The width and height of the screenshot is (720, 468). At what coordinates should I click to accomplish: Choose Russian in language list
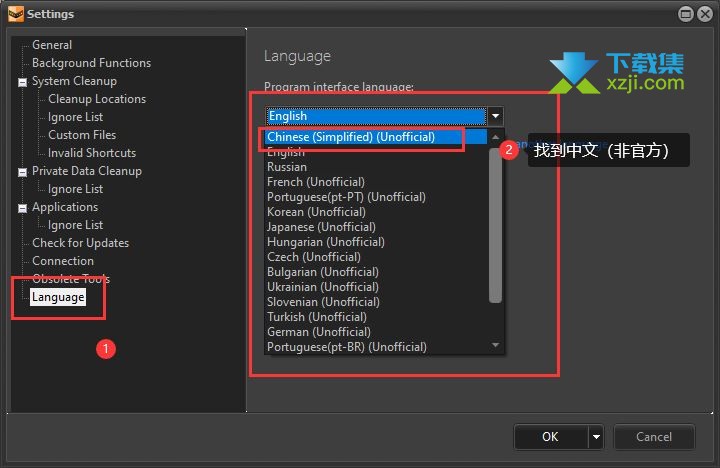287,167
